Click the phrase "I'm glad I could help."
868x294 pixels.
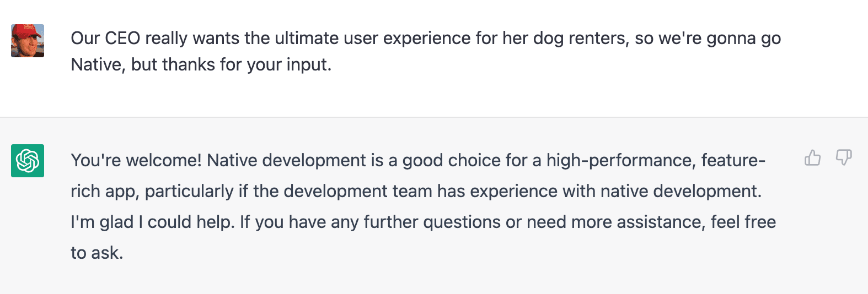coord(153,222)
